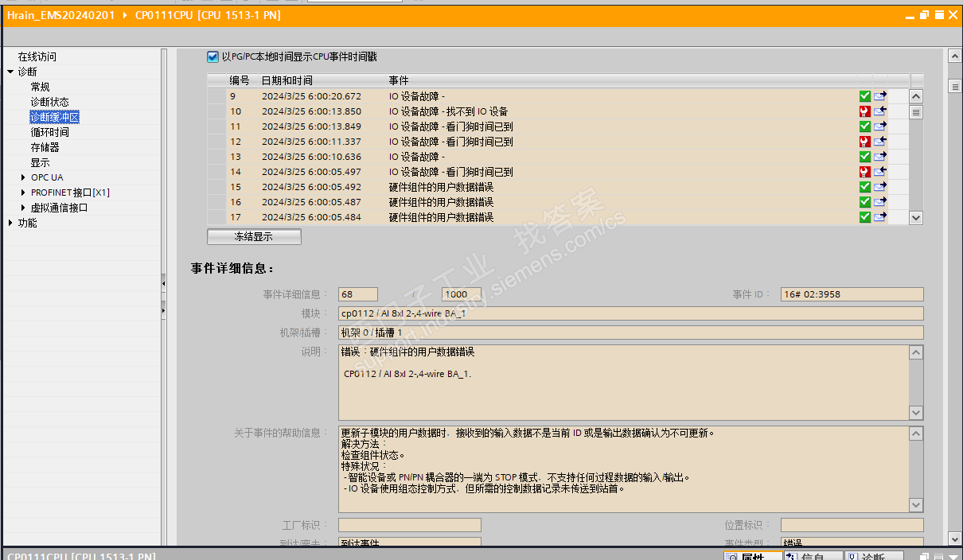Click the 事件 ID field 16# 02:3958
The width and height of the screenshot is (963, 560).
tap(852, 294)
